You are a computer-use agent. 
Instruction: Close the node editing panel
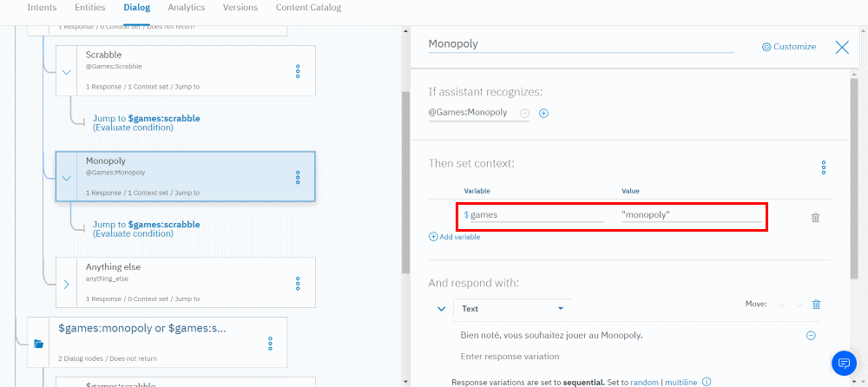coord(842,47)
